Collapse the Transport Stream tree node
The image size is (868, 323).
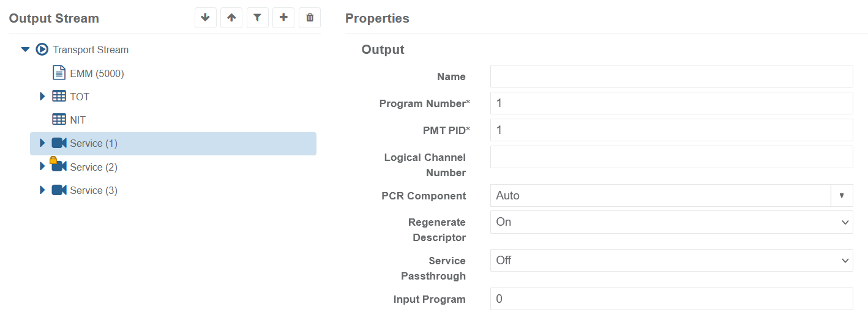pos(25,50)
